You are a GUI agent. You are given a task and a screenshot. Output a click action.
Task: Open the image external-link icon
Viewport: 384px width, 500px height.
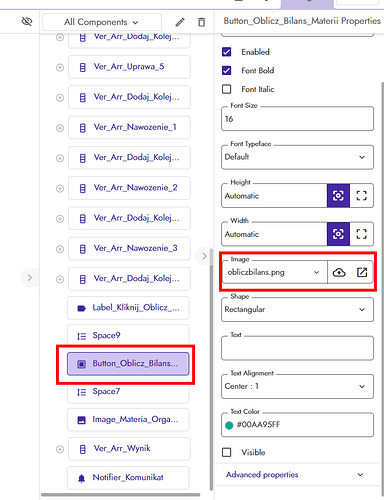[362, 272]
